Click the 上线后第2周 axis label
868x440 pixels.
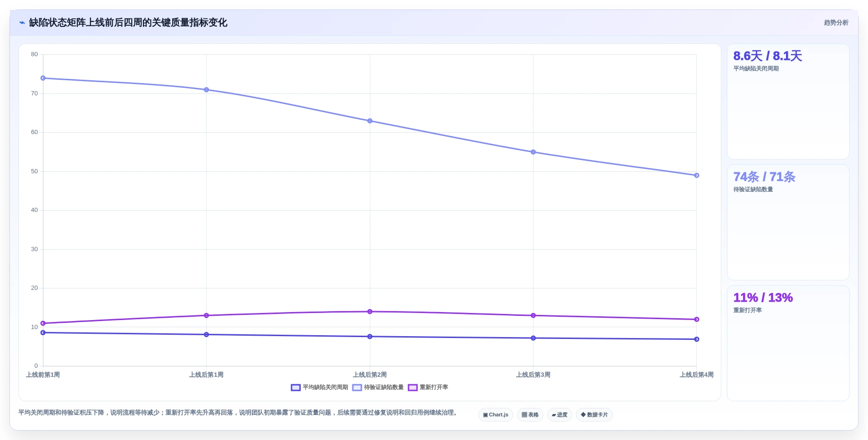(x=370, y=375)
